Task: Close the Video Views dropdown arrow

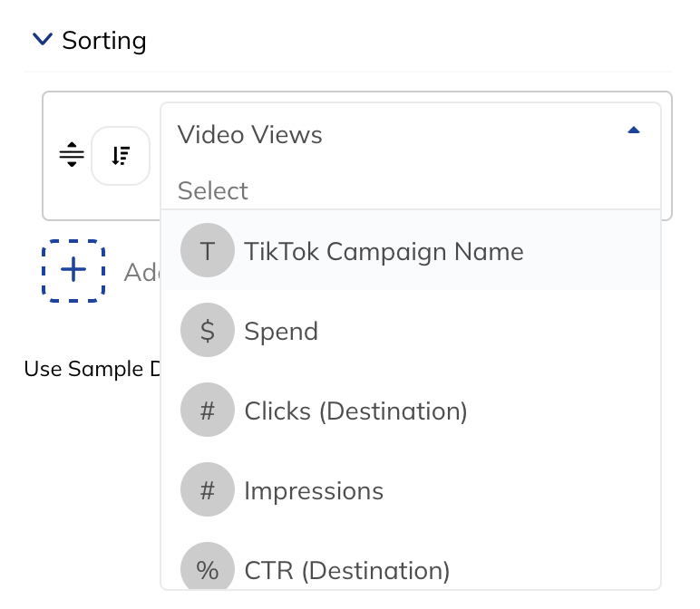Action: click(x=634, y=130)
